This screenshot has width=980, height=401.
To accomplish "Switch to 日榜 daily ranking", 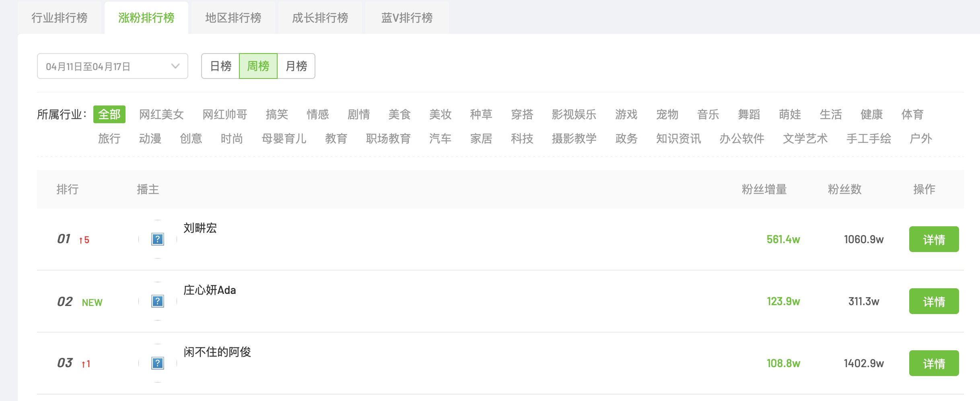I will (220, 66).
